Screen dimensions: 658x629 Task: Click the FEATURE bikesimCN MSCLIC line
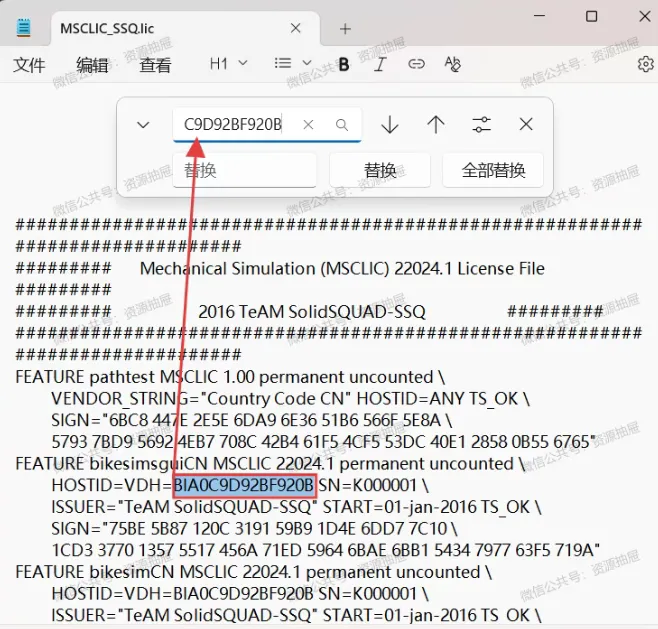[253, 572]
